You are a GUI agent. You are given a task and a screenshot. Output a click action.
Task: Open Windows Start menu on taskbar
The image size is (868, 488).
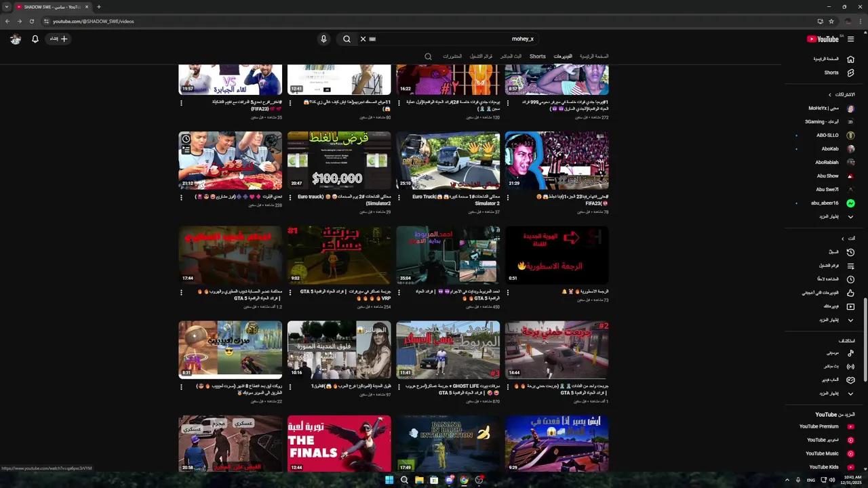(389, 480)
